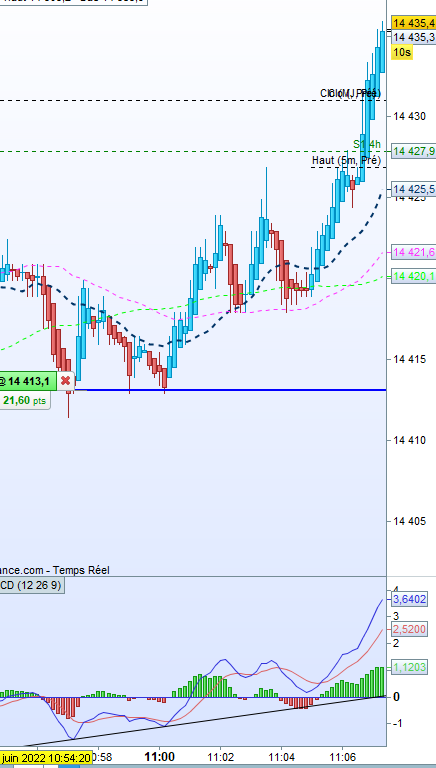436x768 pixels.
Task: Click the 14 405 price axis label
Action: tap(409, 522)
